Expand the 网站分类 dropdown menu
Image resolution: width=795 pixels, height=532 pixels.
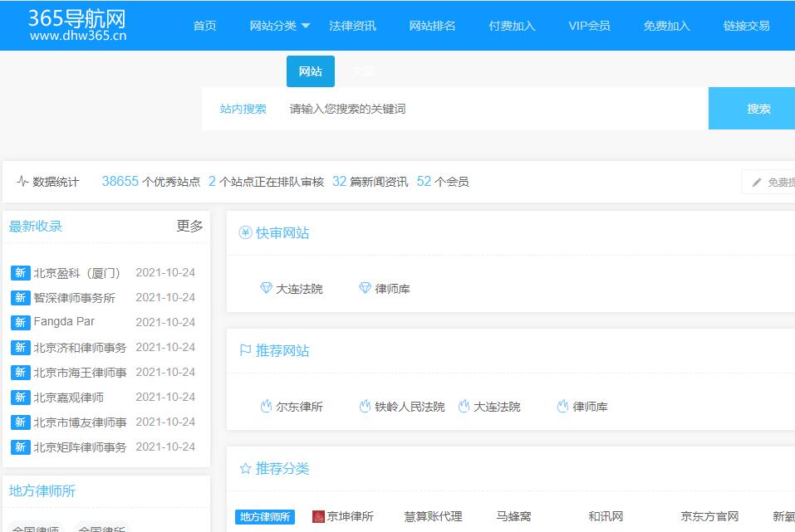pos(280,26)
